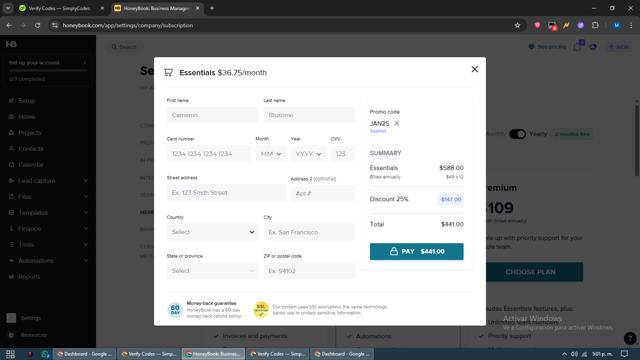The width and height of the screenshot is (640, 360).
Task: Click the pink shield extension icon
Action: [537, 25]
